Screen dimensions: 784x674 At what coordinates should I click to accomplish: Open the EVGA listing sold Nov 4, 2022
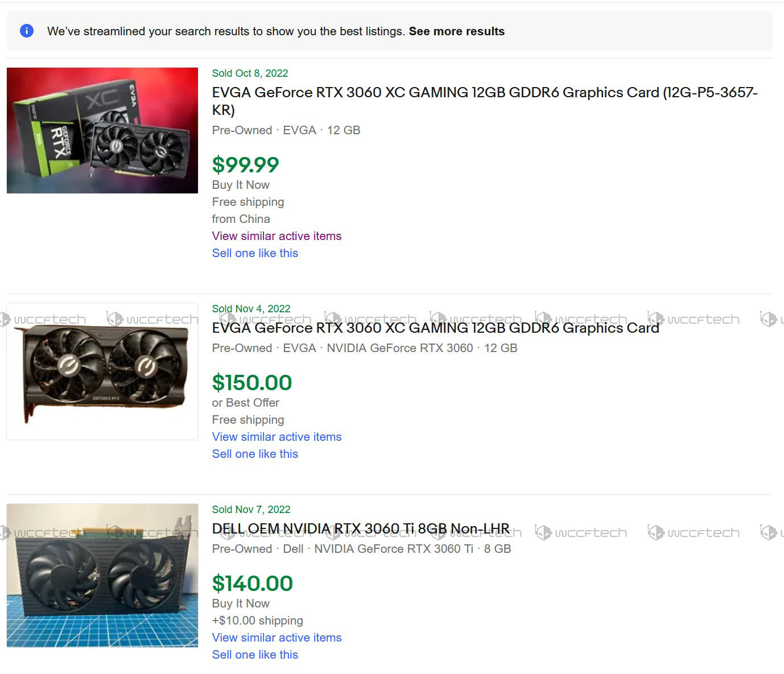coord(435,328)
